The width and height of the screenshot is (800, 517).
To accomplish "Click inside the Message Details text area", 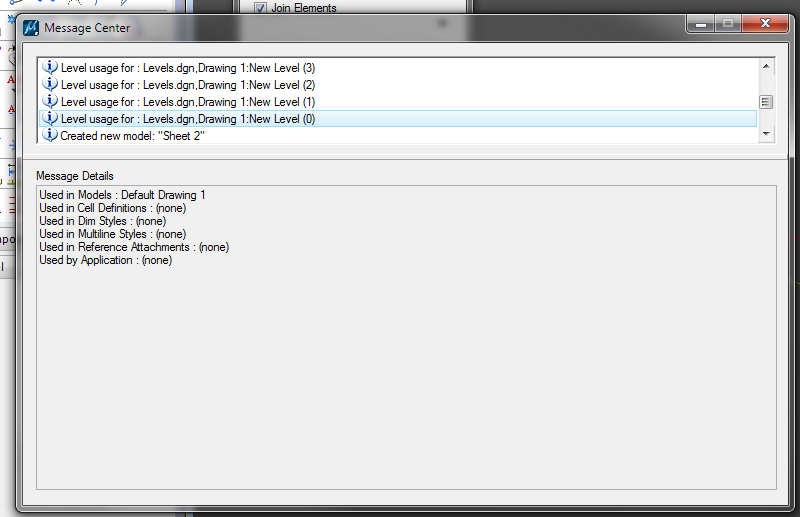I will pyautogui.click(x=406, y=337).
